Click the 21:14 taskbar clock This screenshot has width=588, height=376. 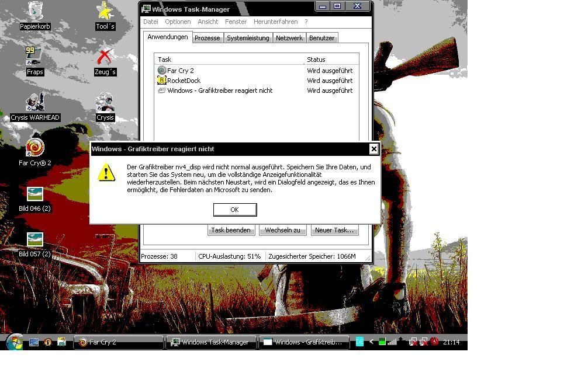tap(451, 342)
